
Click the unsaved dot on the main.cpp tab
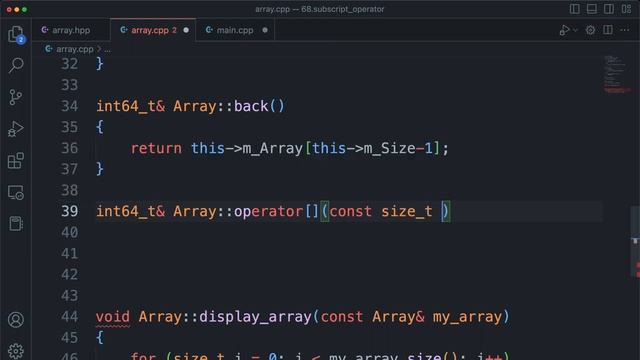coord(265,30)
